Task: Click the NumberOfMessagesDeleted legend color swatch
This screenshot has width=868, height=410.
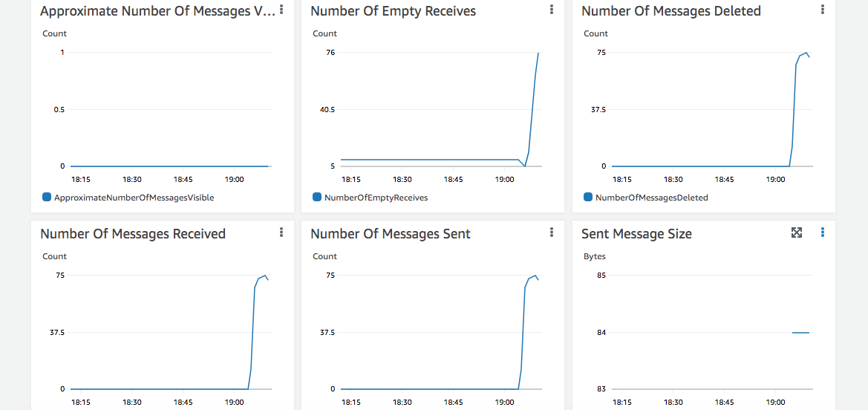Action: coord(588,198)
